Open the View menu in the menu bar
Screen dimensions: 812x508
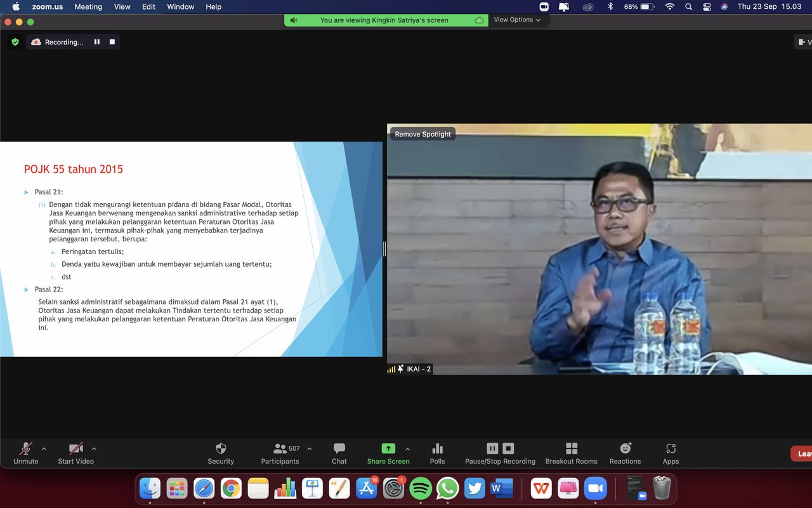click(122, 6)
